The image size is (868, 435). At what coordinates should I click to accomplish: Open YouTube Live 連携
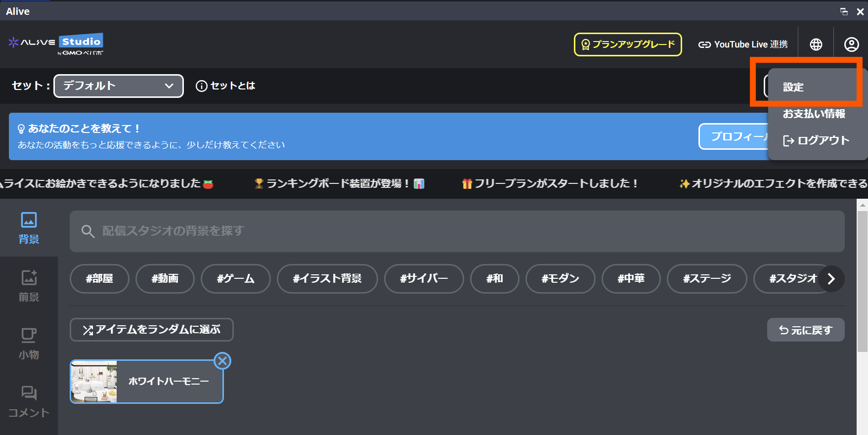click(x=743, y=44)
